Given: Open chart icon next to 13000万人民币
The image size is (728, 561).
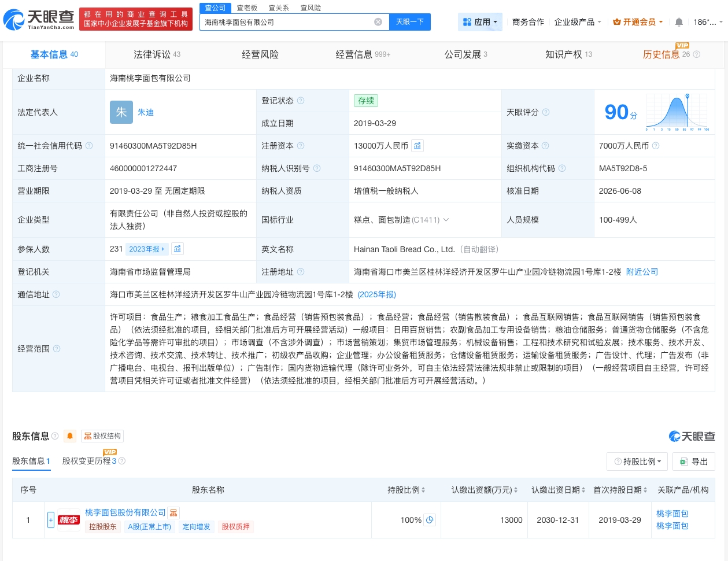Looking at the screenshot, I should [417, 146].
